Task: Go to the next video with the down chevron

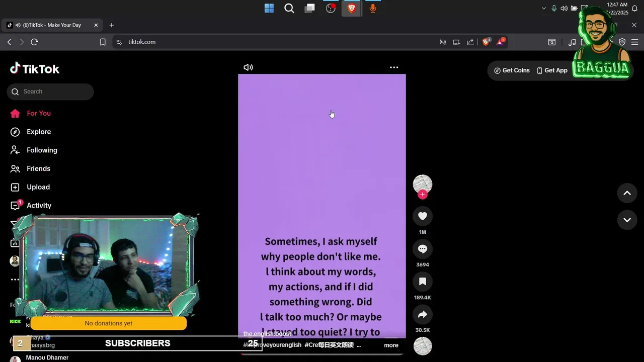Action: (627, 220)
